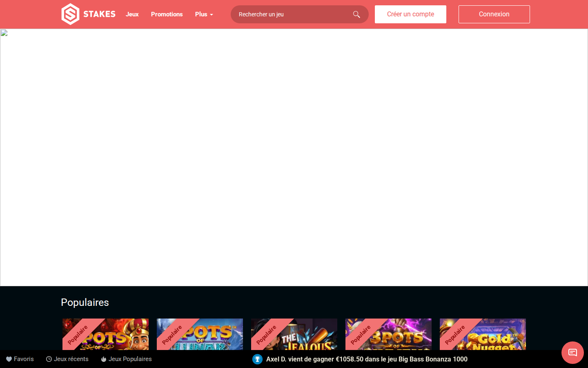588x368 pixels.
Task: Click the broken banner image icon
Action: click(x=4, y=33)
